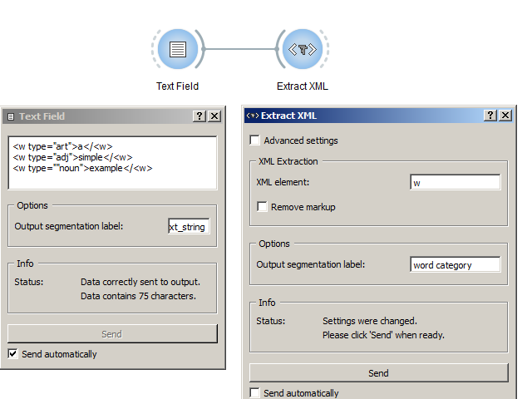Enable the Advanced settings checkbox
532x399 pixels.
(x=254, y=140)
